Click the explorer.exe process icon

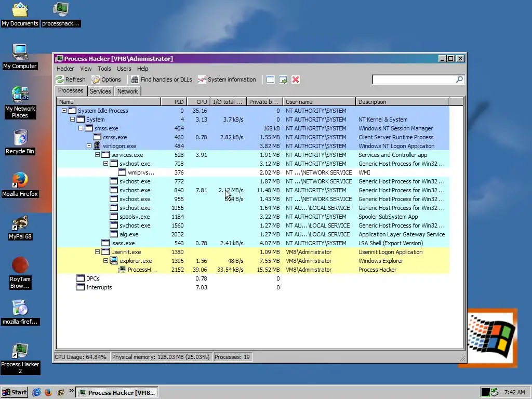click(x=114, y=260)
